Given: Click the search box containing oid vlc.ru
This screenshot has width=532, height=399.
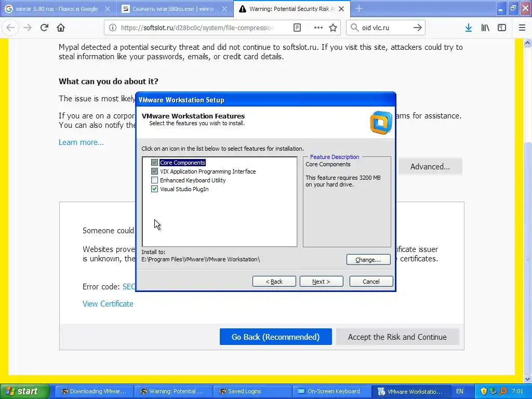Looking at the screenshot, I should click(x=385, y=28).
